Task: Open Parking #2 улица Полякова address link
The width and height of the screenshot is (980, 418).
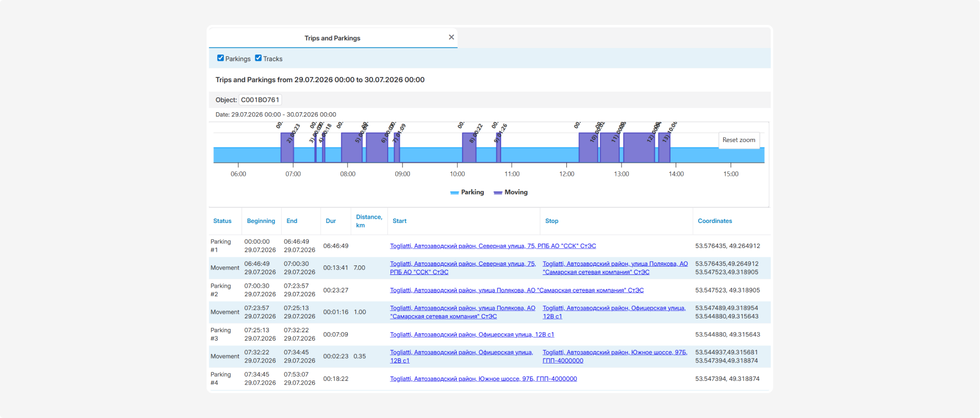Action: [517, 290]
